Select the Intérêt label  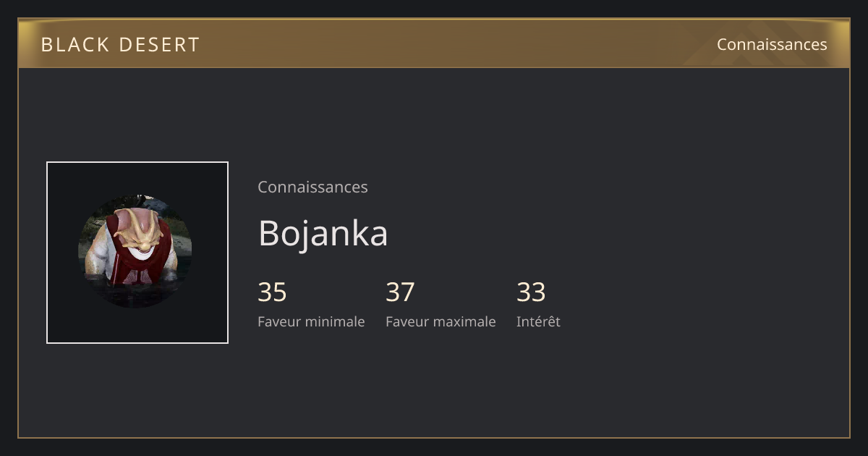538,321
